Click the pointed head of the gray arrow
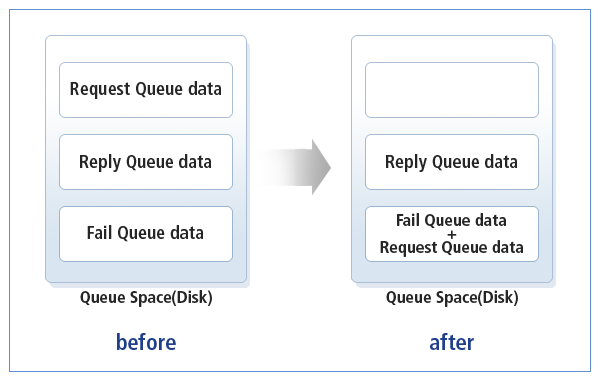Screen dimensions: 600x381 (x=321, y=167)
